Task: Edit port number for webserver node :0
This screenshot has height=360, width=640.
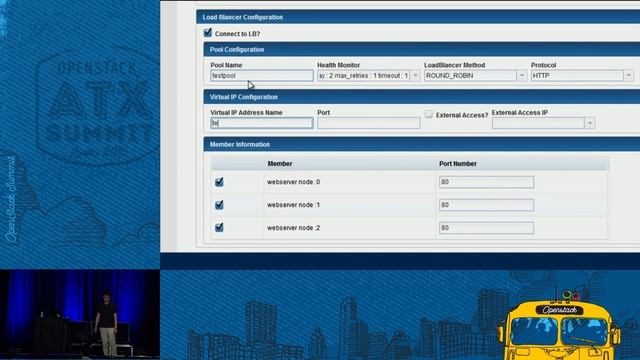Action: point(486,182)
